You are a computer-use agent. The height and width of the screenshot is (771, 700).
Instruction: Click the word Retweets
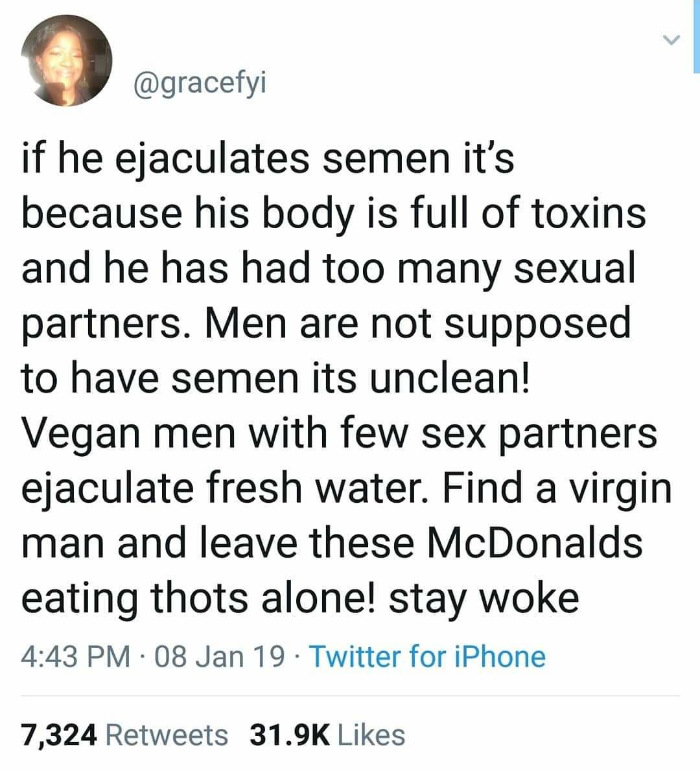167,735
